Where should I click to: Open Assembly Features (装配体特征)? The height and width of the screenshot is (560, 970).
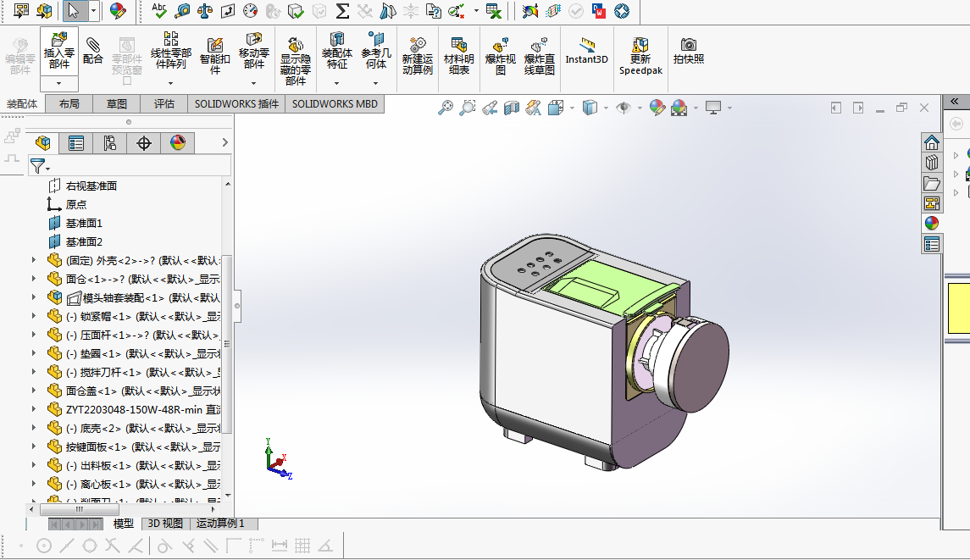tap(336, 51)
